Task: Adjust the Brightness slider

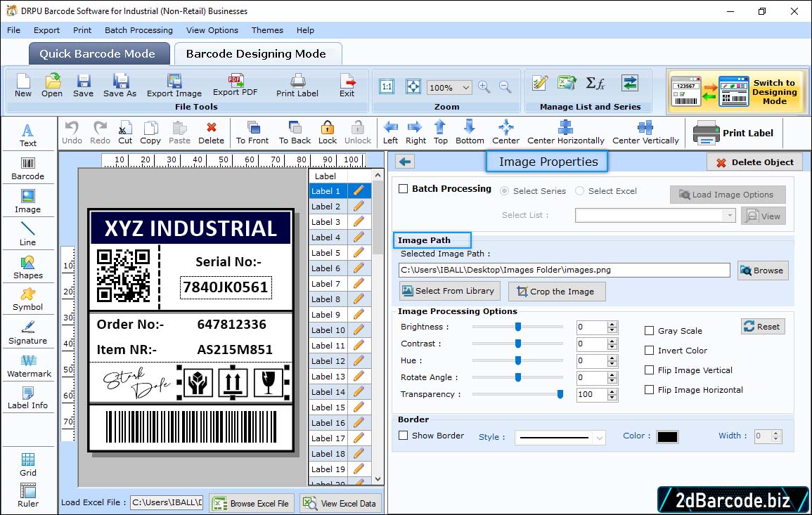Action: [518, 327]
